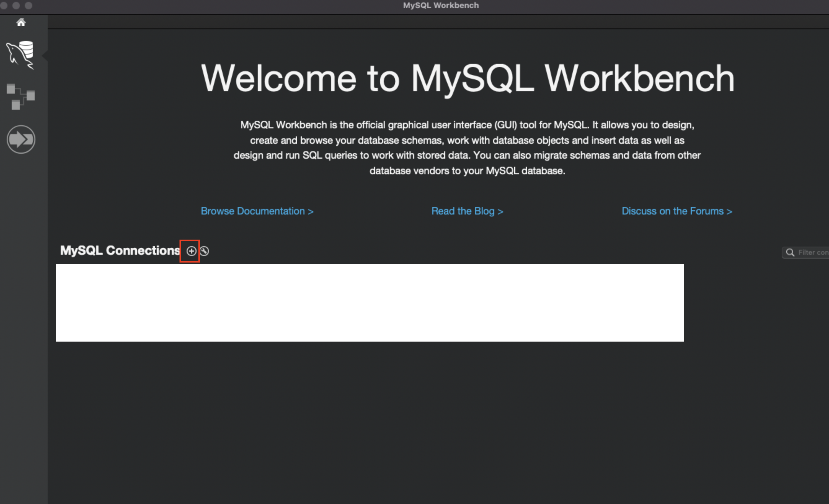
Task: Maximize the MySQL Workbench window
Action: pyautogui.click(x=29, y=5)
